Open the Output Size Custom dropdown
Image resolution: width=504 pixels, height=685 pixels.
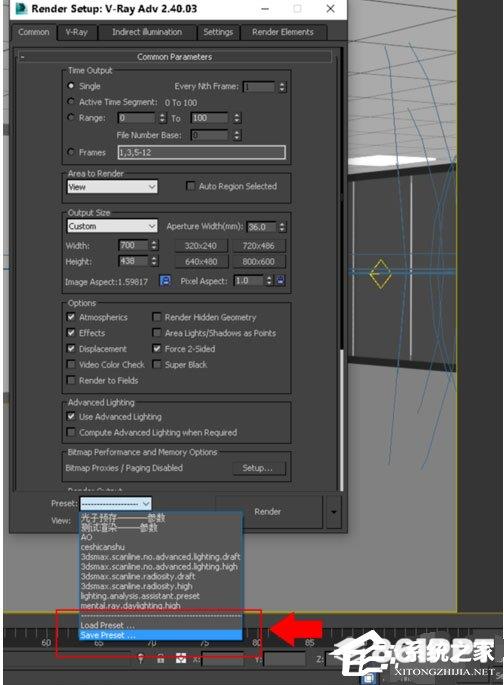(x=112, y=226)
